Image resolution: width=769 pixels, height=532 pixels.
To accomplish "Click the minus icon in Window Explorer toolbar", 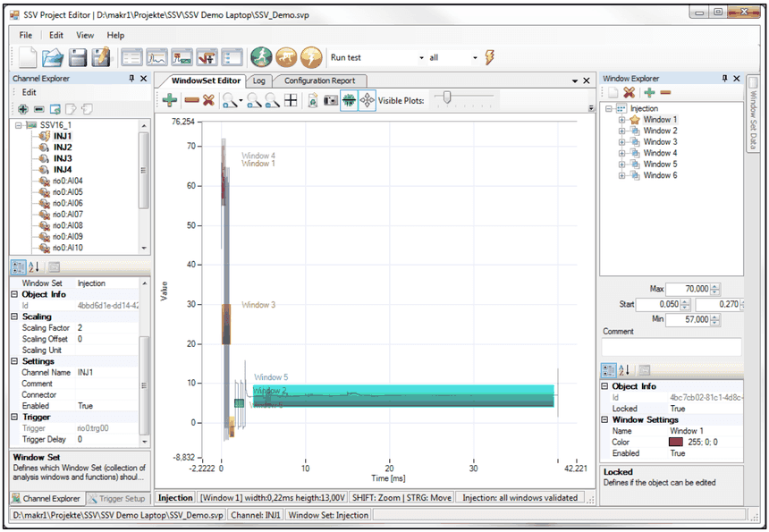I will click(665, 92).
